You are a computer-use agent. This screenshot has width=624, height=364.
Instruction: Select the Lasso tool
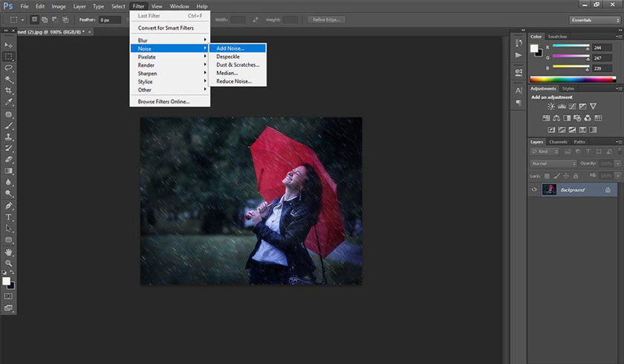point(8,68)
